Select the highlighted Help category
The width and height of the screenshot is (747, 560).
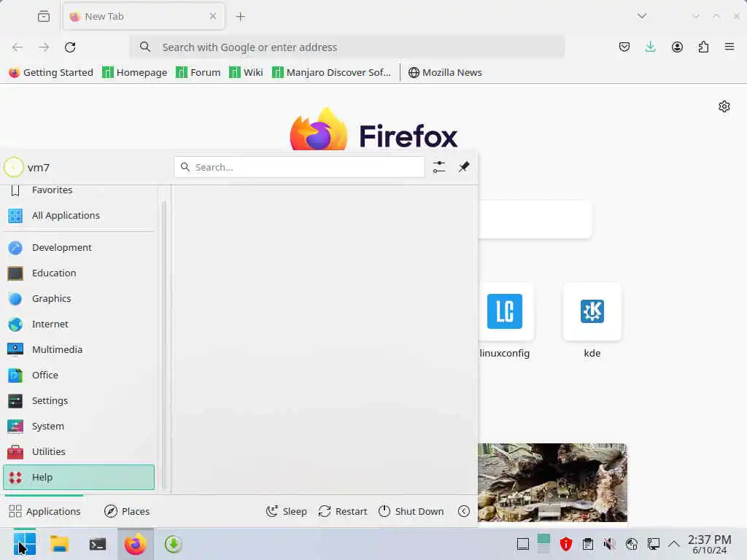[x=79, y=477]
